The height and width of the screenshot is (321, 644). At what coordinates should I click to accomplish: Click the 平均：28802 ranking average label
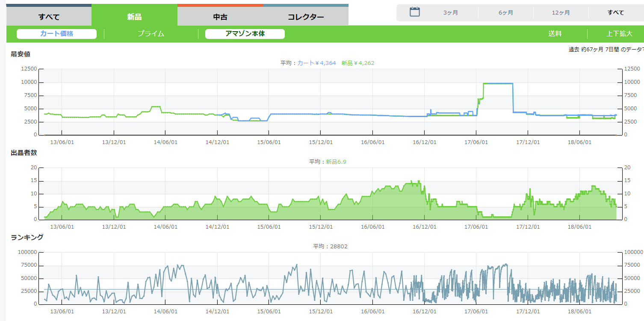coord(327,246)
